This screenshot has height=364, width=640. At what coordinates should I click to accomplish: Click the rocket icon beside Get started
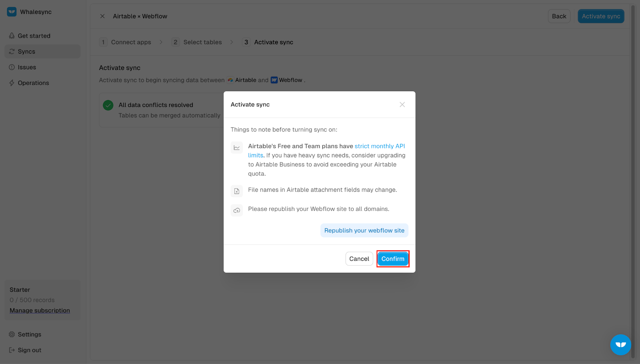click(x=12, y=36)
